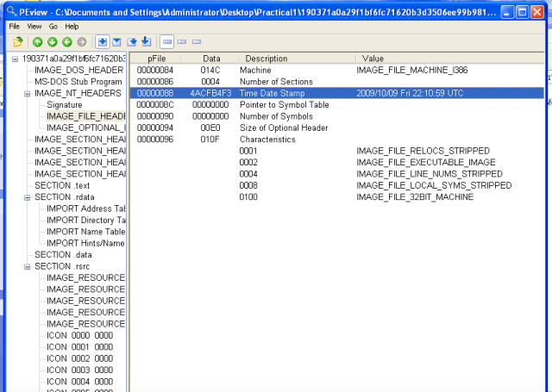Click the grayed-out forward arrow icon
552x392 pixels.
click(82, 41)
